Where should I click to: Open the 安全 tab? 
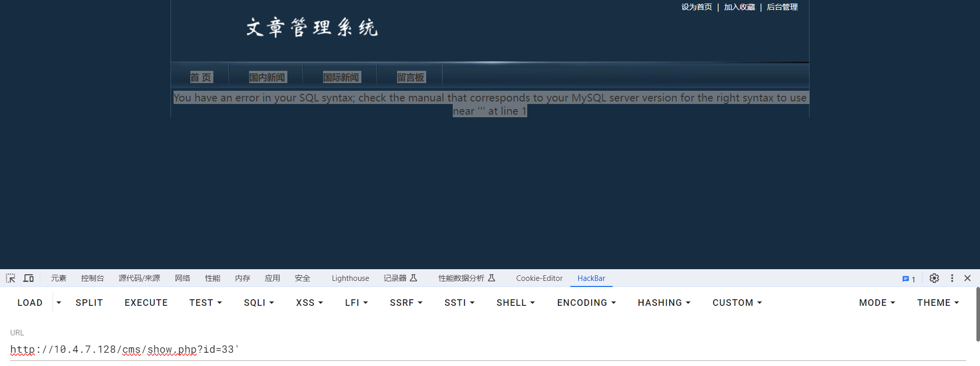303,278
